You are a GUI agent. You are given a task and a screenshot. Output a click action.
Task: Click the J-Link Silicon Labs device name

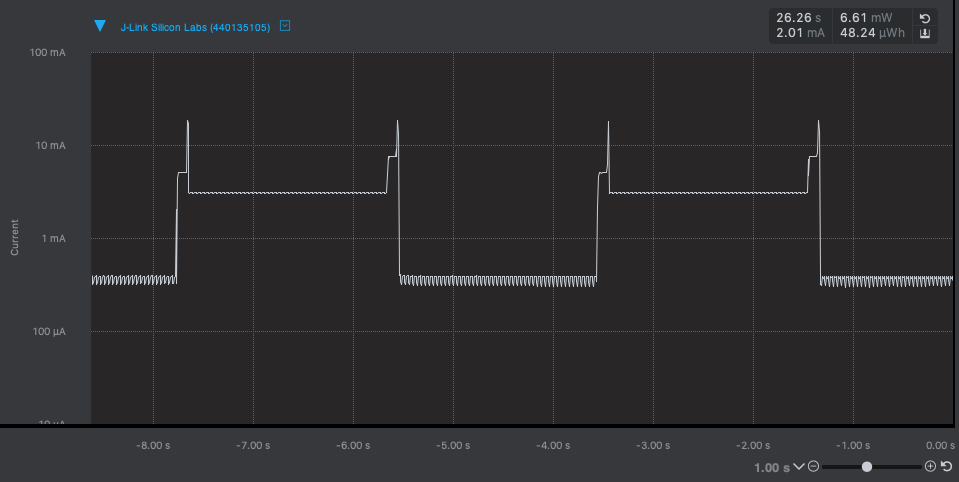[195, 27]
